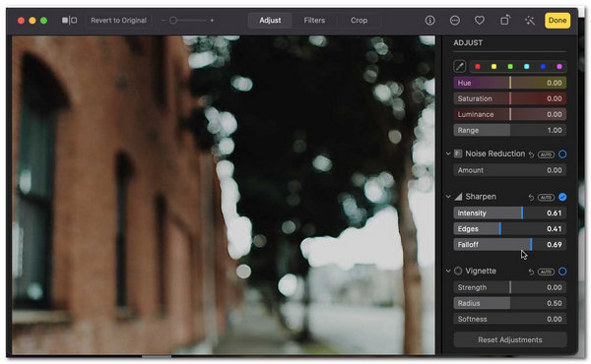Click the Vignette circle icon
The image size is (591, 364).
[x=458, y=271]
